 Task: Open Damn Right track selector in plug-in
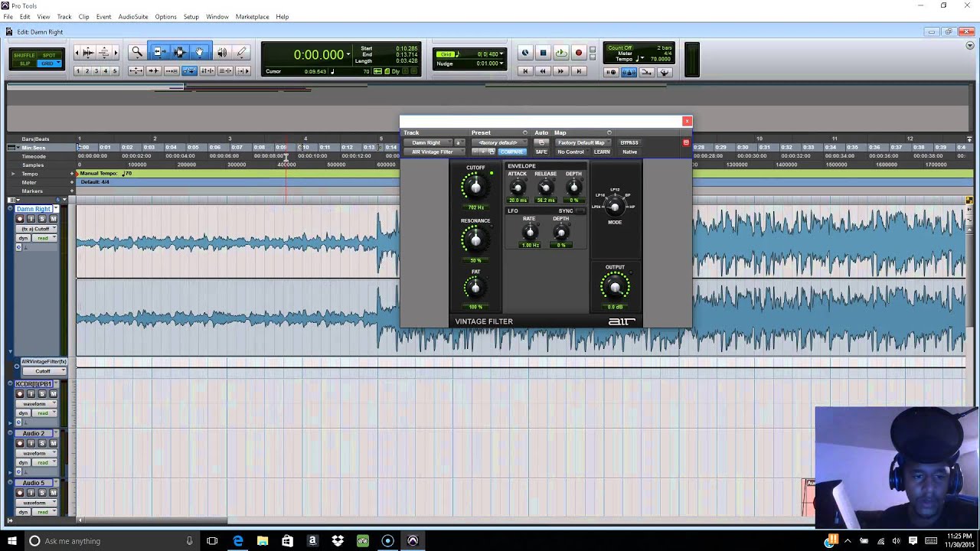tap(426, 142)
